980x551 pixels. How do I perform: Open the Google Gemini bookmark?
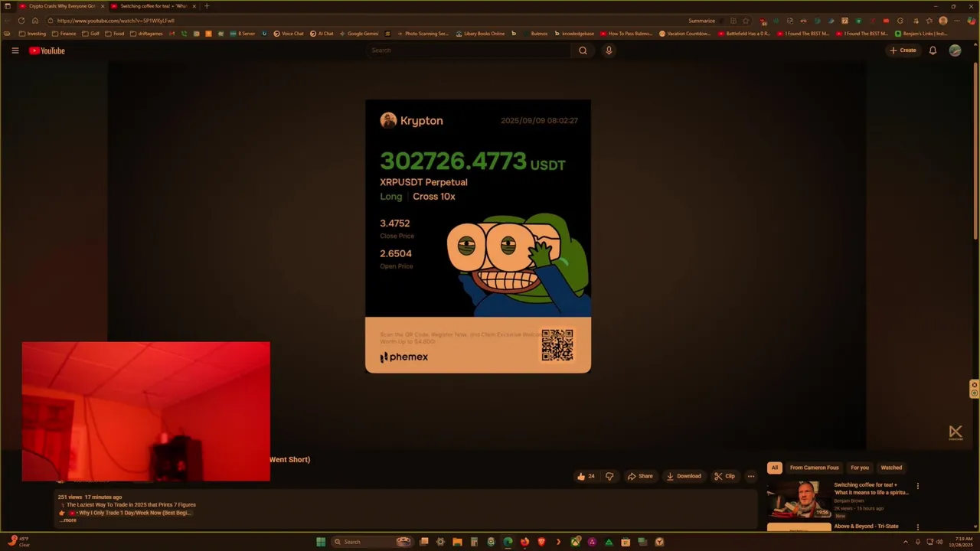coord(359,34)
